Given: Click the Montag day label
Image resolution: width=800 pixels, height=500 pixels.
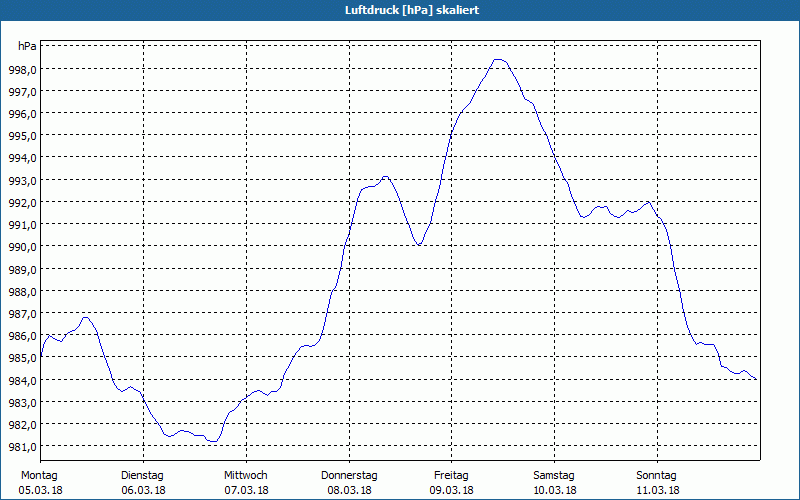Looking at the screenshot, I should click(39, 476).
